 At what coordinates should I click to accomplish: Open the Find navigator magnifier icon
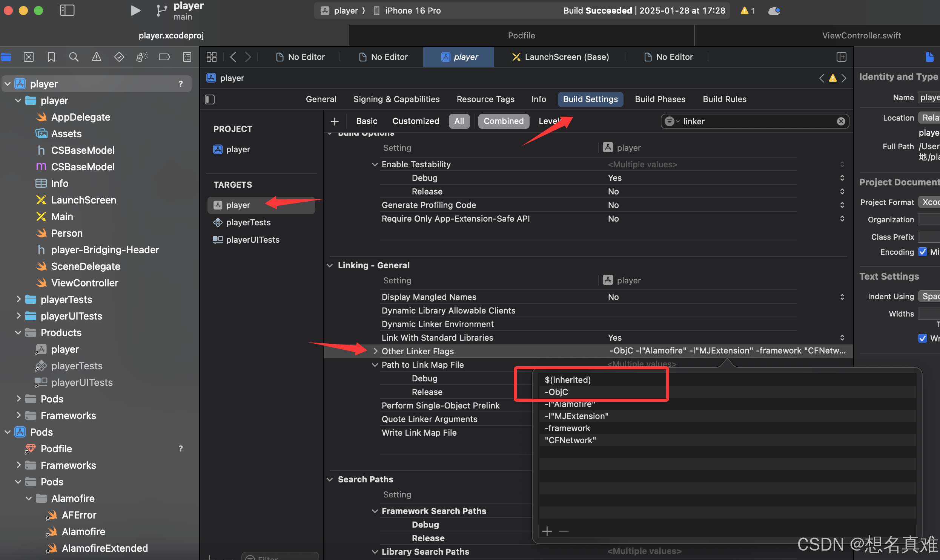click(x=74, y=57)
